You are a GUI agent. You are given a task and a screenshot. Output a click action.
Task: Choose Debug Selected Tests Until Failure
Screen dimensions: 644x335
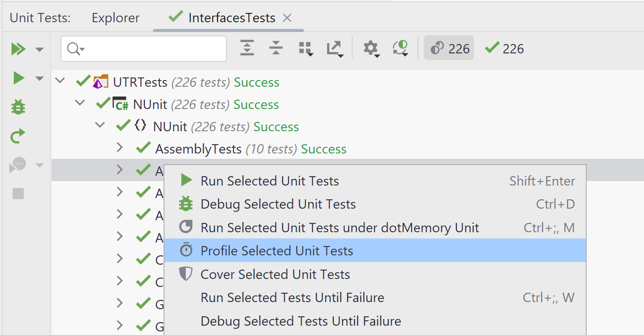click(x=375, y=321)
